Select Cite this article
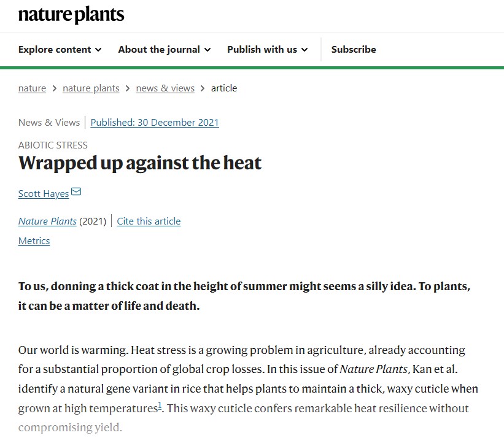The width and height of the screenshot is (504, 438). [149, 221]
